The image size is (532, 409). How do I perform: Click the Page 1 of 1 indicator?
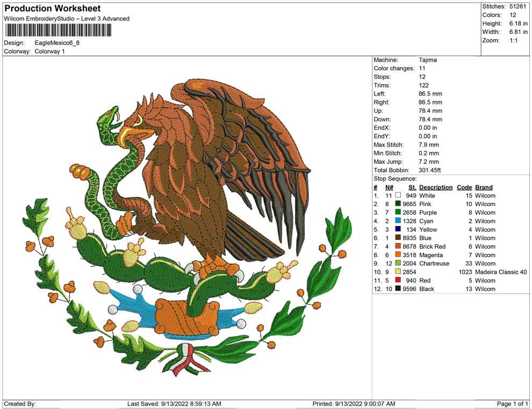512,404
